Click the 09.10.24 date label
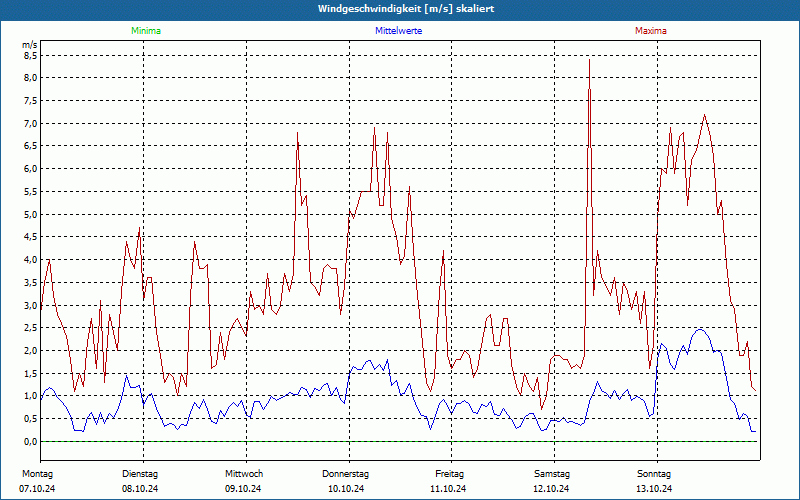Screen dimensions: 800x500 click(x=243, y=489)
